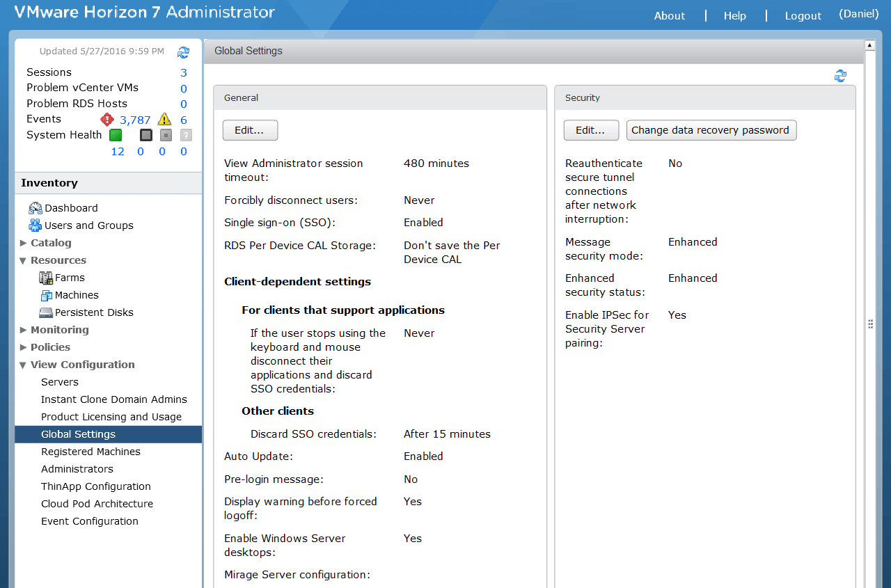The width and height of the screenshot is (891, 588).
Task: Collapse the Resources section
Action: tap(24, 260)
